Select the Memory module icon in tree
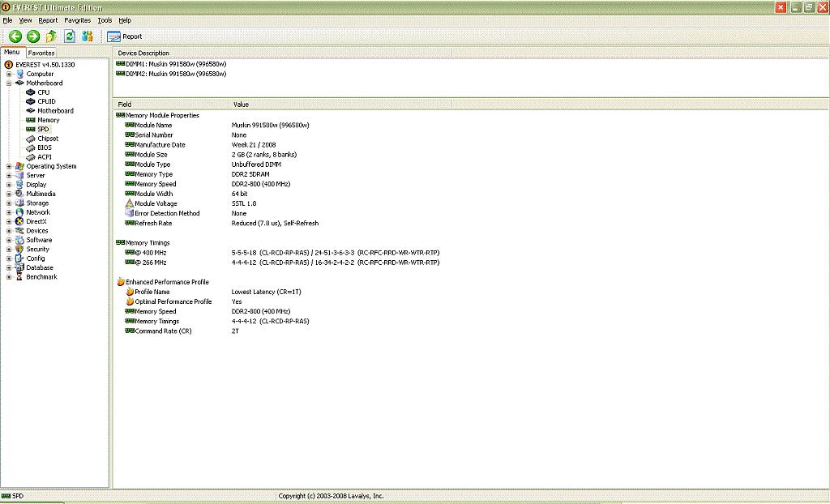 pyautogui.click(x=31, y=120)
